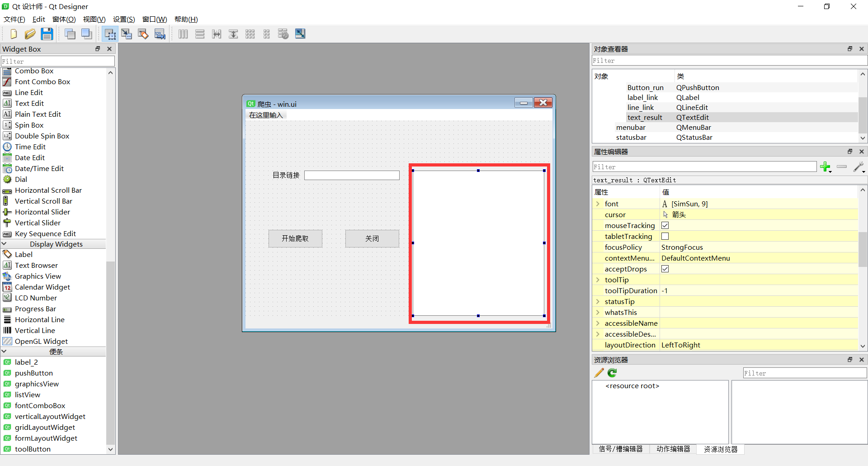
Task: Open the 窗体(O) menu
Action: click(64, 19)
